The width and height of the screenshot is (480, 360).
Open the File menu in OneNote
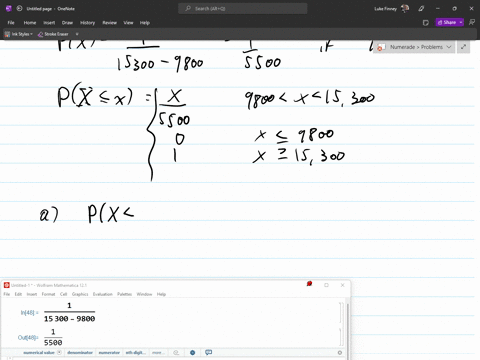click(11, 23)
